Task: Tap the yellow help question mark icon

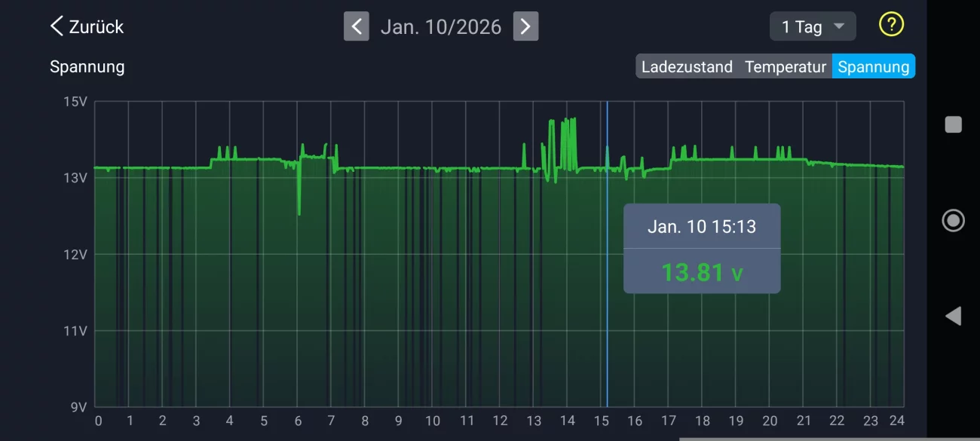Action: (x=891, y=25)
